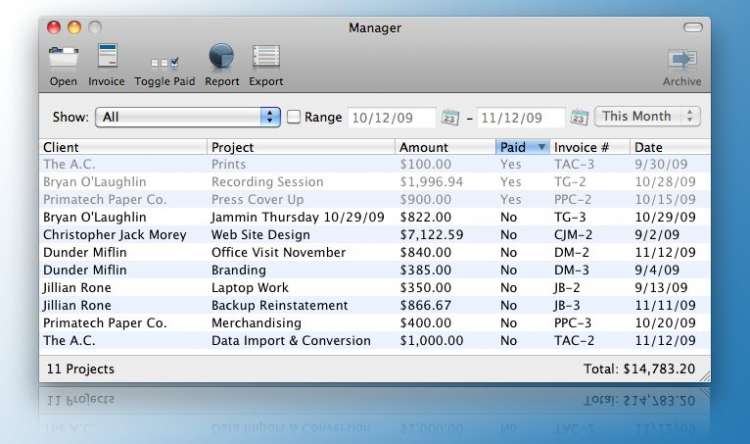
Task: Click invoice number TG-3
Action: pos(570,217)
